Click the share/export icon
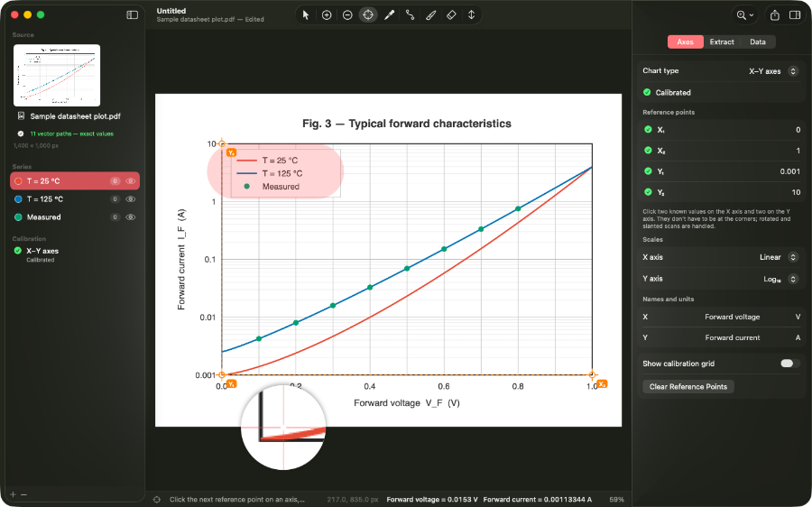Screen dimensions: 812x507 pos(774,15)
